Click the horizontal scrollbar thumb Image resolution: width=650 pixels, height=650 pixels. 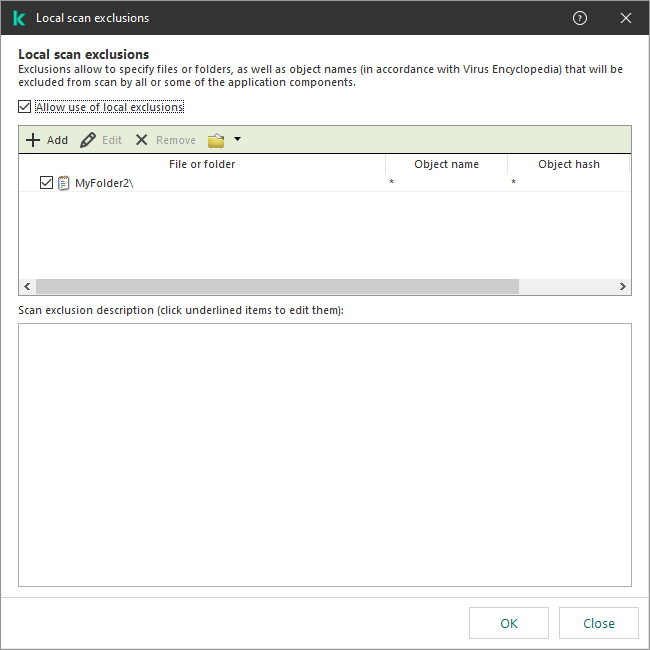coord(277,286)
